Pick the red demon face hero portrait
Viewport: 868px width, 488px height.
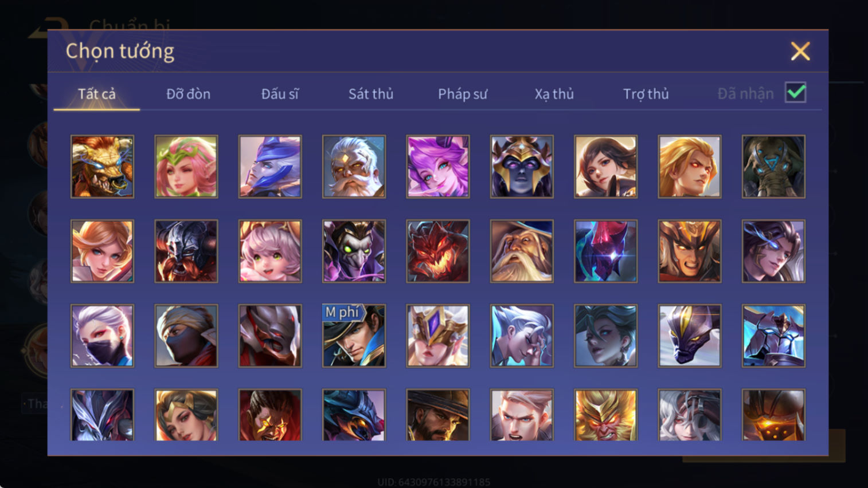click(x=438, y=251)
